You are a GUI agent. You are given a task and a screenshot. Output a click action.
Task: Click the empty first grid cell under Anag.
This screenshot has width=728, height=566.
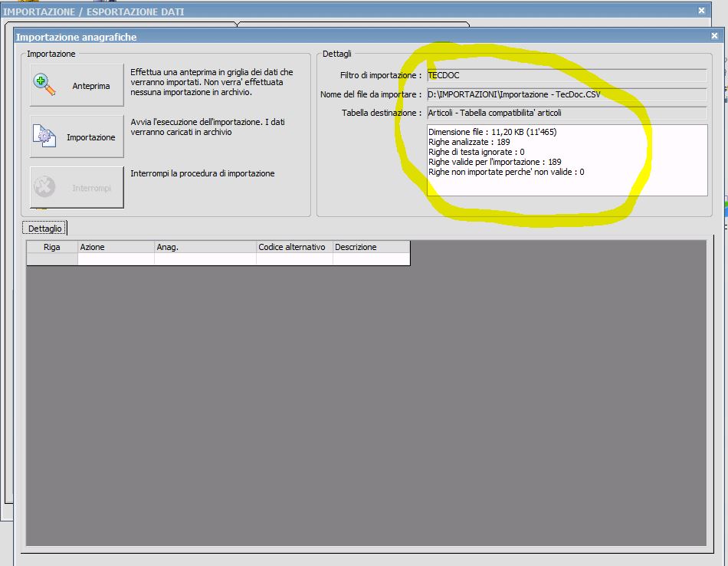(x=205, y=259)
